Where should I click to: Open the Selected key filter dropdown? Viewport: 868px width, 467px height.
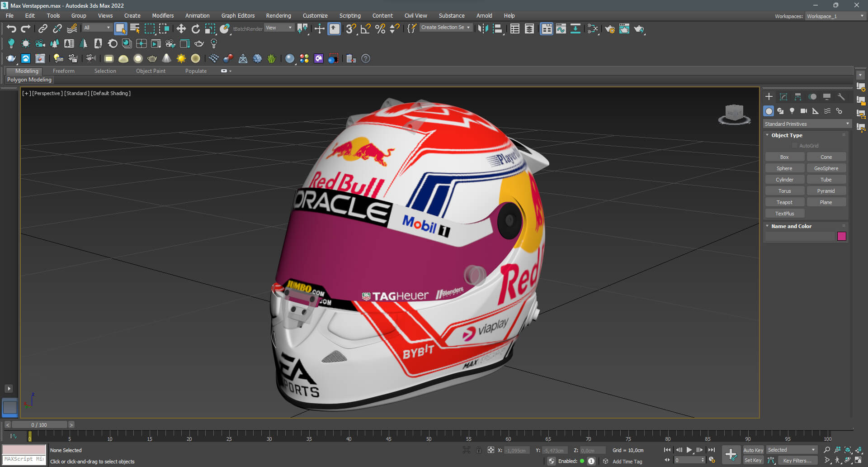pos(792,450)
